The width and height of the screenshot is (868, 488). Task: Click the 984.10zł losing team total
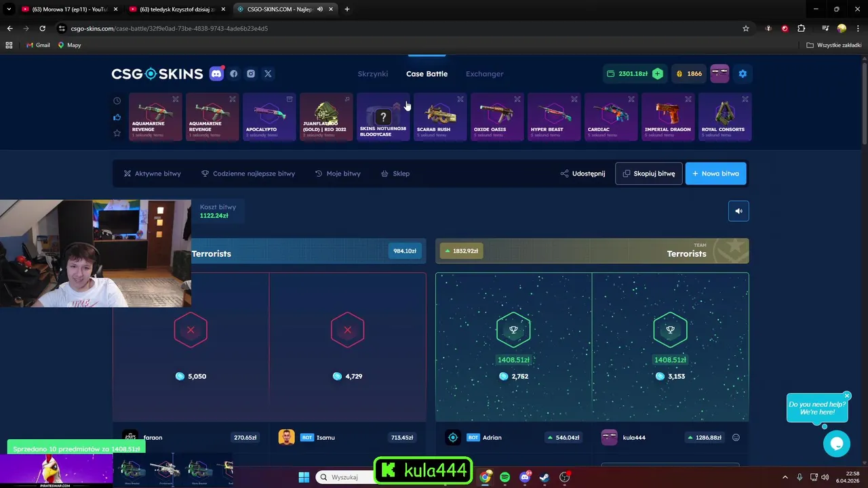(x=405, y=251)
